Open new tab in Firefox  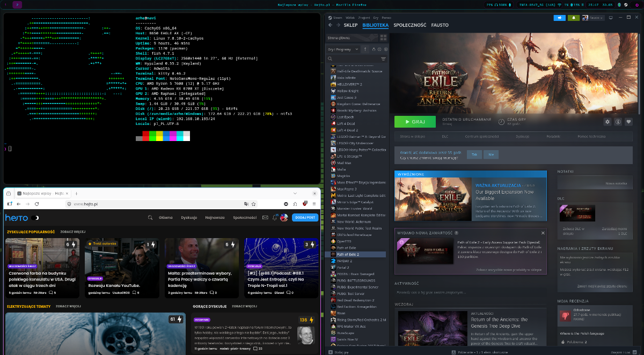point(77,193)
